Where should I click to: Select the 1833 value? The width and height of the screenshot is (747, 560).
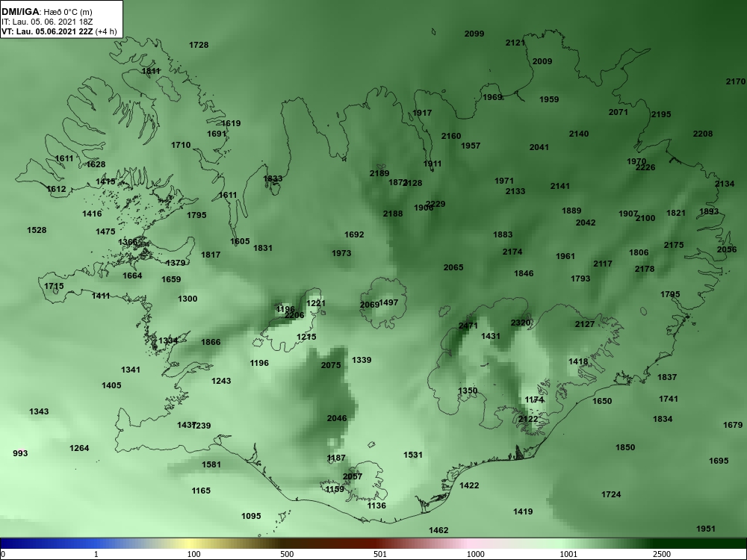(x=273, y=178)
